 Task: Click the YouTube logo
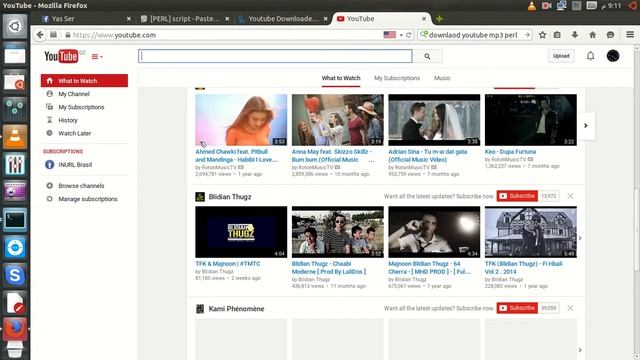pyautogui.click(x=61, y=56)
